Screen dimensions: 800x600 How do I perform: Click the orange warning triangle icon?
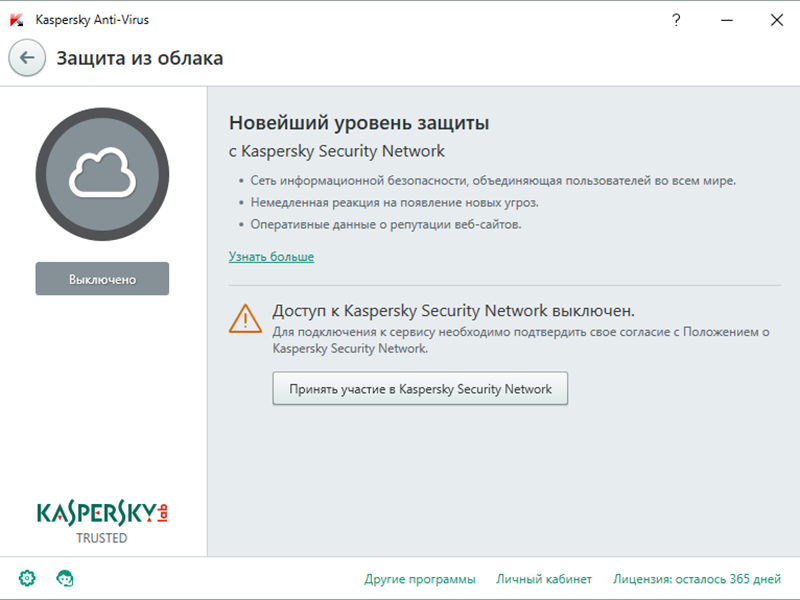tap(245, 318)
